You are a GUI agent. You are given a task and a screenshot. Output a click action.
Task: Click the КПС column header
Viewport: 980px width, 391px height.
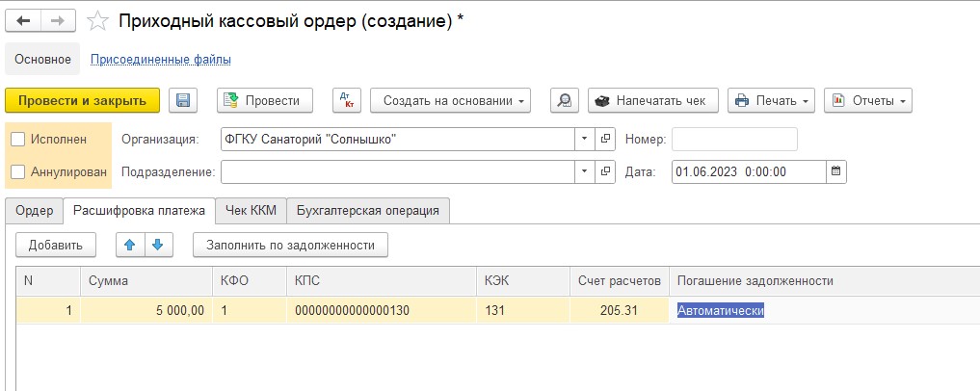[x=382, y=281]
